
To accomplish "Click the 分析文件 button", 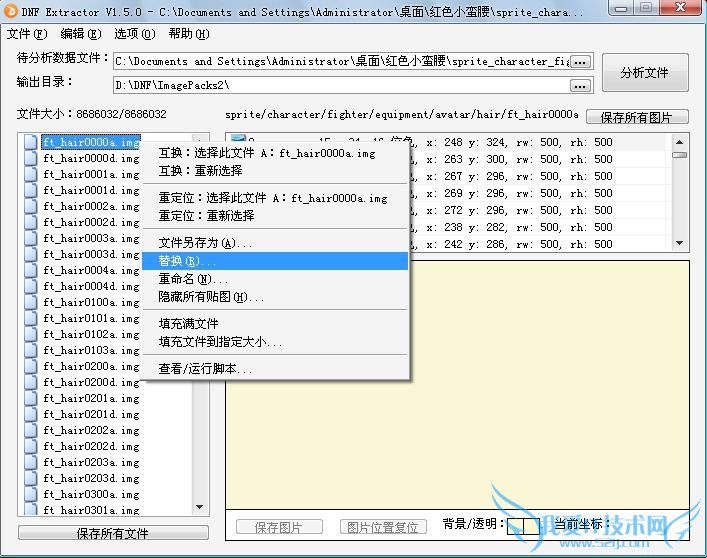I will [x=645, y=73].
